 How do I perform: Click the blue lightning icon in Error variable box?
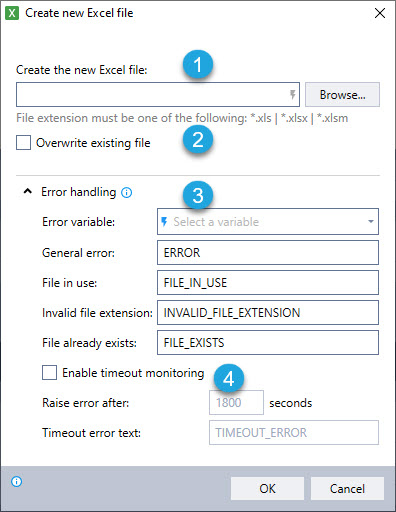pyautogui.click(x=164, y=222)
